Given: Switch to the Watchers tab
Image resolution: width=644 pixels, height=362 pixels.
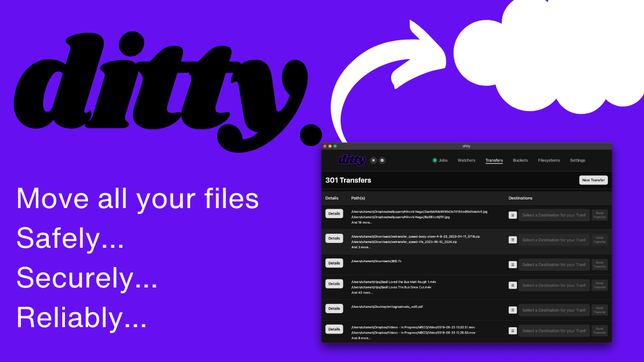Looking at the screenshot, I should (x=466, y=160).
